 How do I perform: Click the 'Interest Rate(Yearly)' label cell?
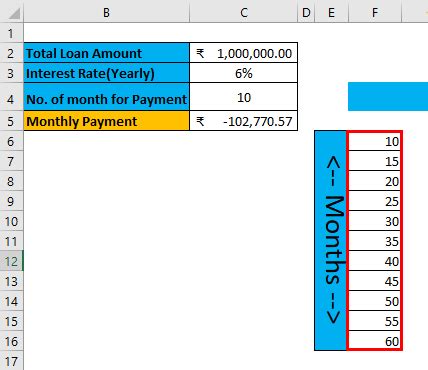coord(106,73)
